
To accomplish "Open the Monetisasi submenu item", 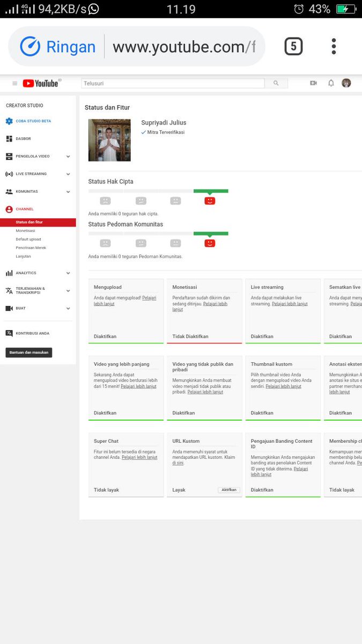I will 25,231.
